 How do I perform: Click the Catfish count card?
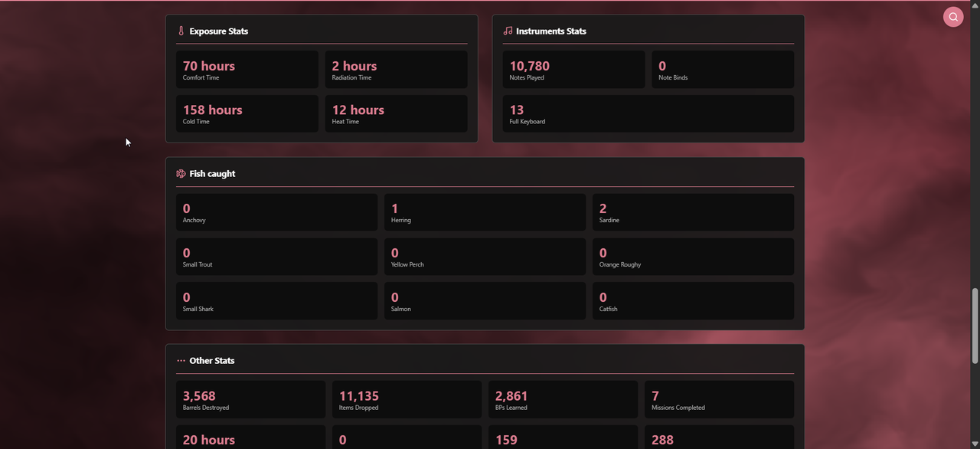click(693, 301)
